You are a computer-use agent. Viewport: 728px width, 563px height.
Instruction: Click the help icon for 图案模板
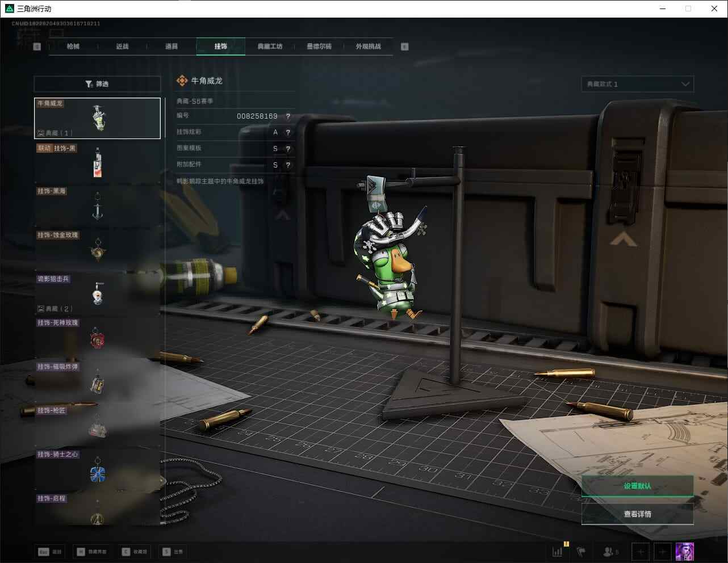[x=288, y=149]
